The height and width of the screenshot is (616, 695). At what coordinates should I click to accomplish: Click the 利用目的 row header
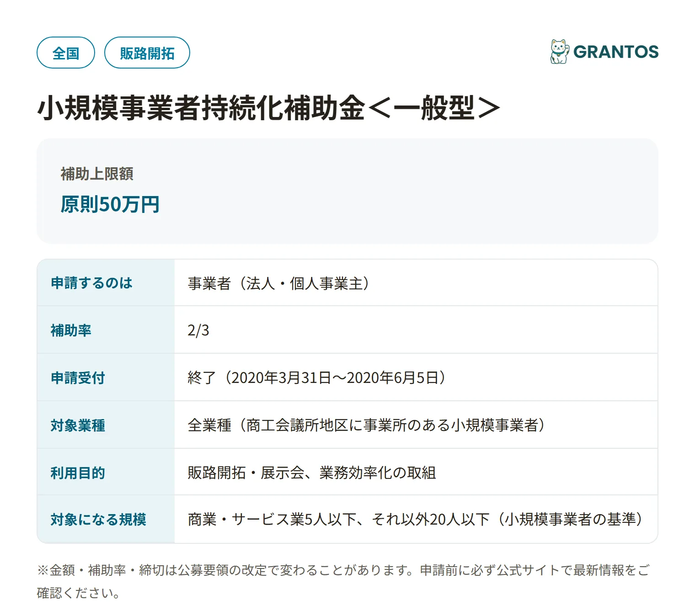tap(106, 472)
